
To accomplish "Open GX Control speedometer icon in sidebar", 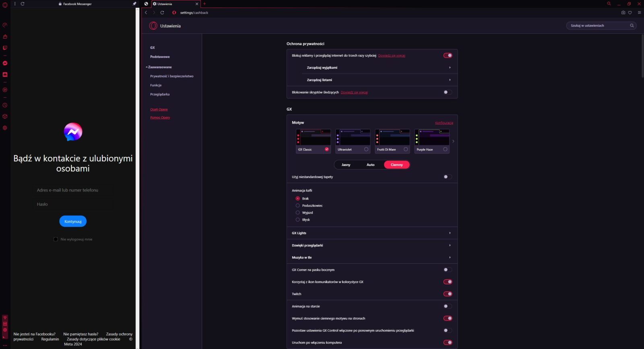I will click(5, 25).
